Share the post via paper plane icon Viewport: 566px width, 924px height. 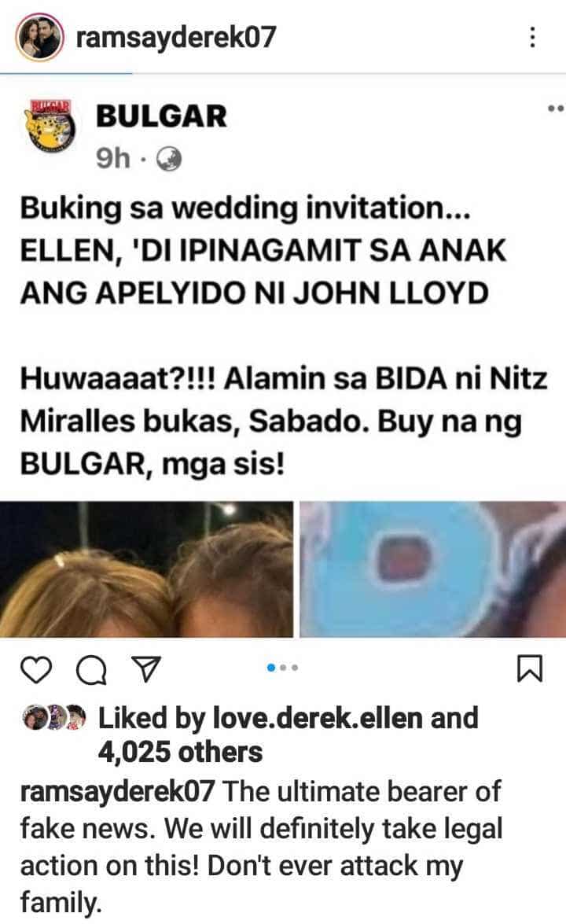(146, 669)
